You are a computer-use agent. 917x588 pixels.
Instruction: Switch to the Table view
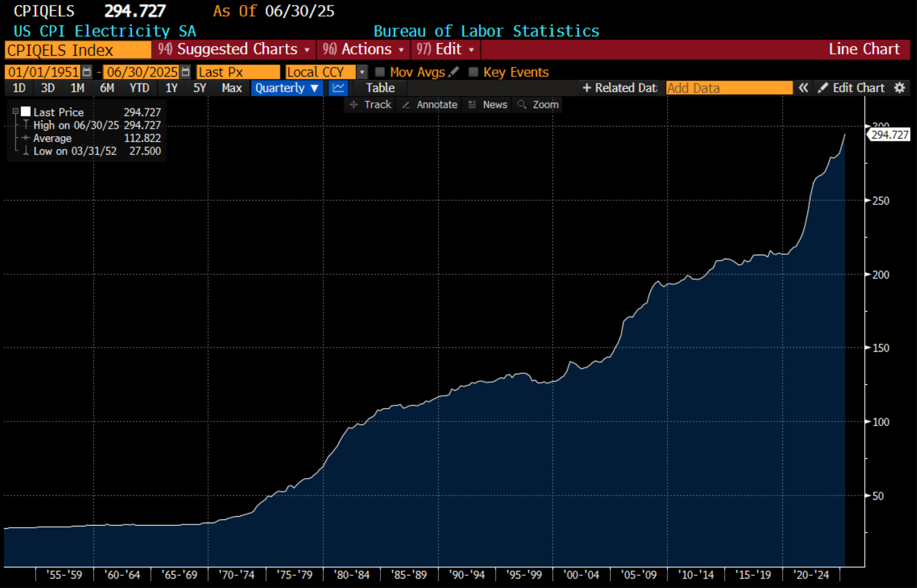tap(380, 88)
